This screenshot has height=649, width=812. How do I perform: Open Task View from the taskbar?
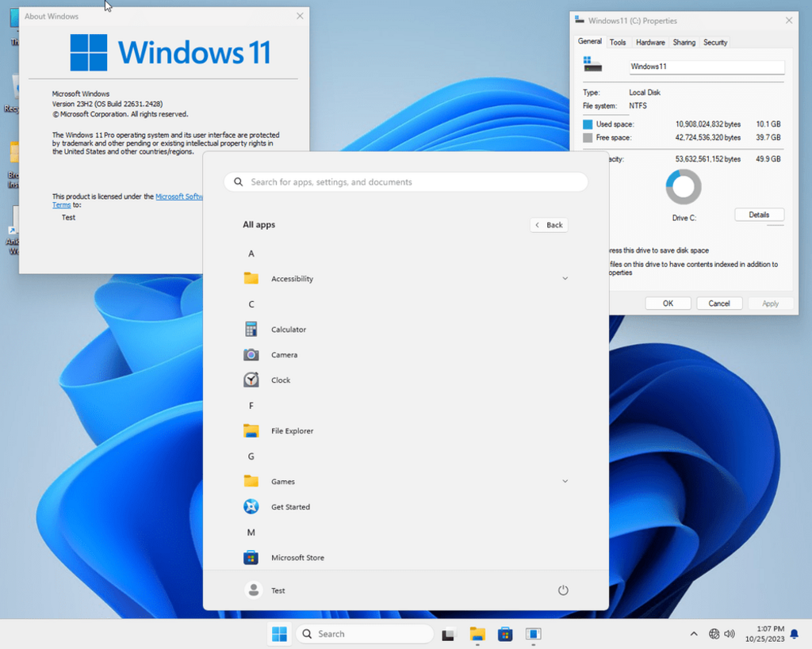pyautogui.click(x=449, y=634)
